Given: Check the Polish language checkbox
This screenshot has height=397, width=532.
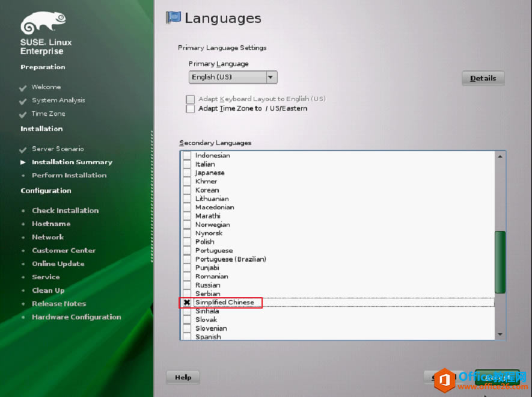Looking at the screenshot, I should [187, 242].
